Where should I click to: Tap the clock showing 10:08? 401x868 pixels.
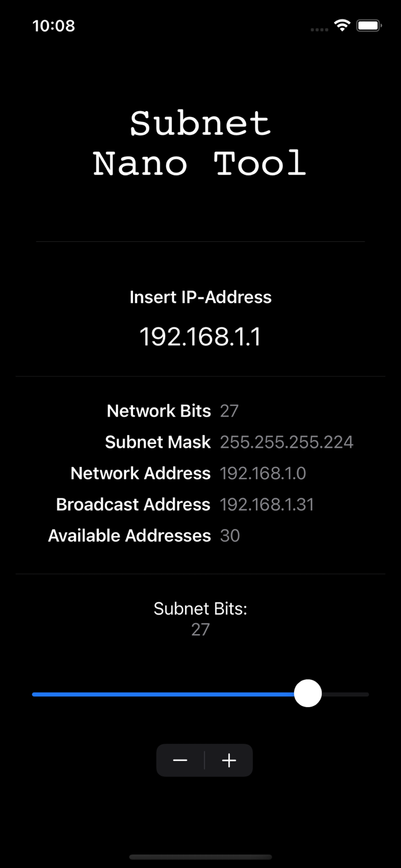[54, 26]
